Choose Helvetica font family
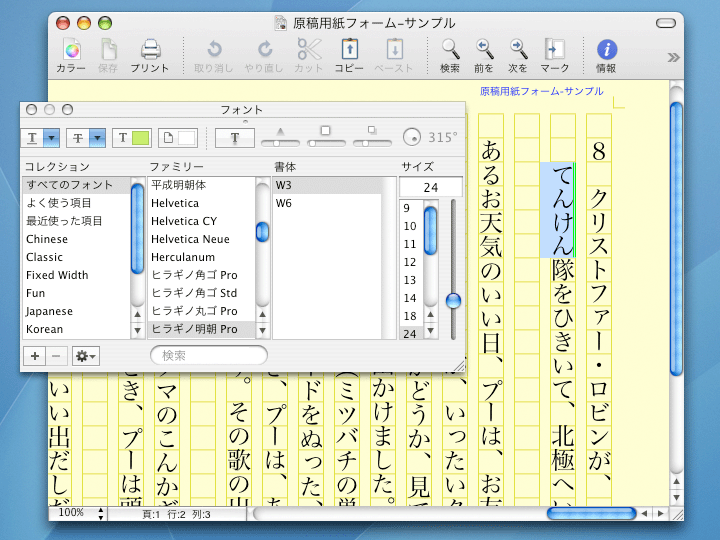 [201, 203]
